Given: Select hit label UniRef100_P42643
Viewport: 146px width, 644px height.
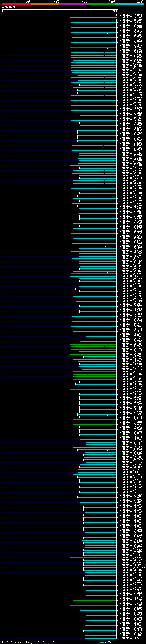Looking at the screenshot, I should [131, 15].
